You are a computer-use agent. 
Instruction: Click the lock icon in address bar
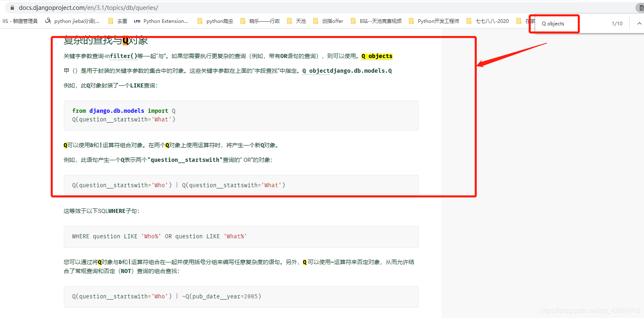[12, 8]
